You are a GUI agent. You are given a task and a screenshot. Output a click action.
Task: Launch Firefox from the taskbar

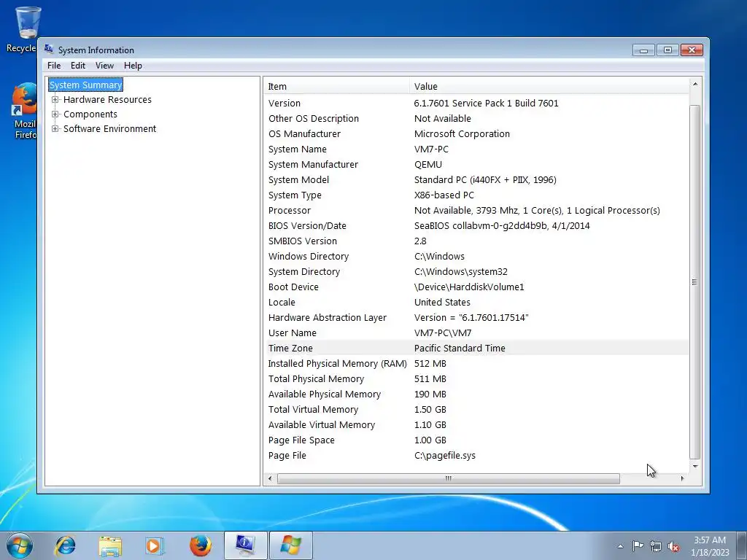(200, 545)
